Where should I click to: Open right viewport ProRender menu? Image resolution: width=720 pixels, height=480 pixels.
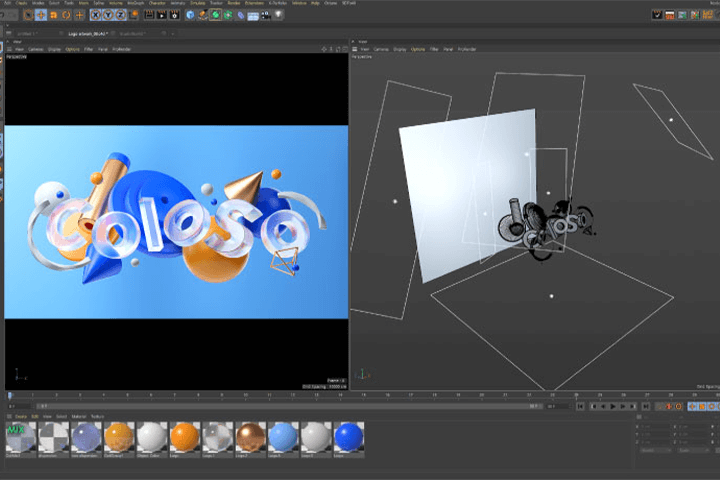[x=467, y=49]
